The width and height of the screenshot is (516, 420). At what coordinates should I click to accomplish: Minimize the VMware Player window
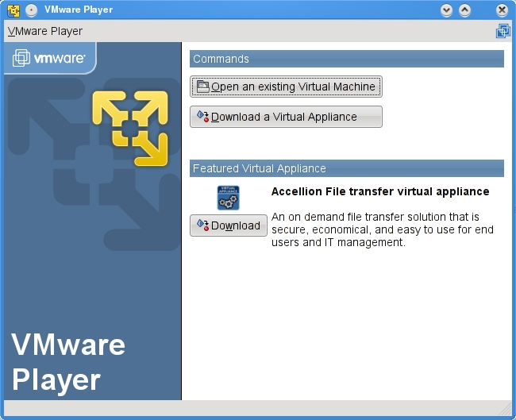click(x=446, y=10)
